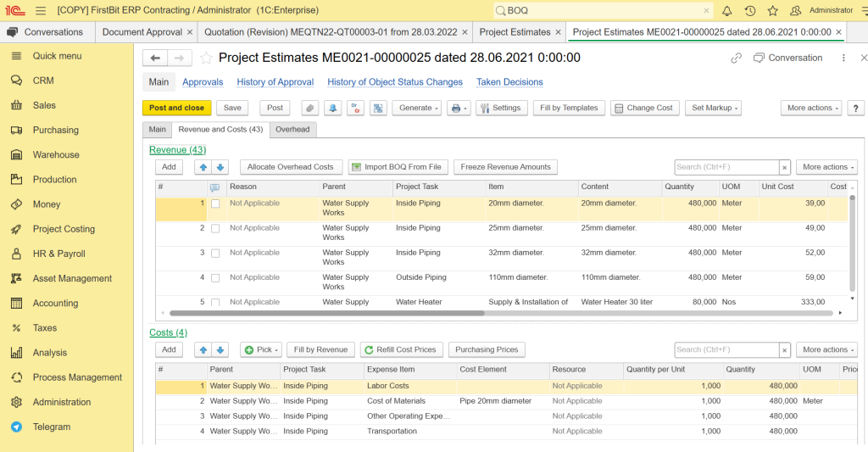This screenshot has height=452, width=868.
Task: Click Refill Cost Prices button
Action: pyautogui.click(x=401, y=349)
